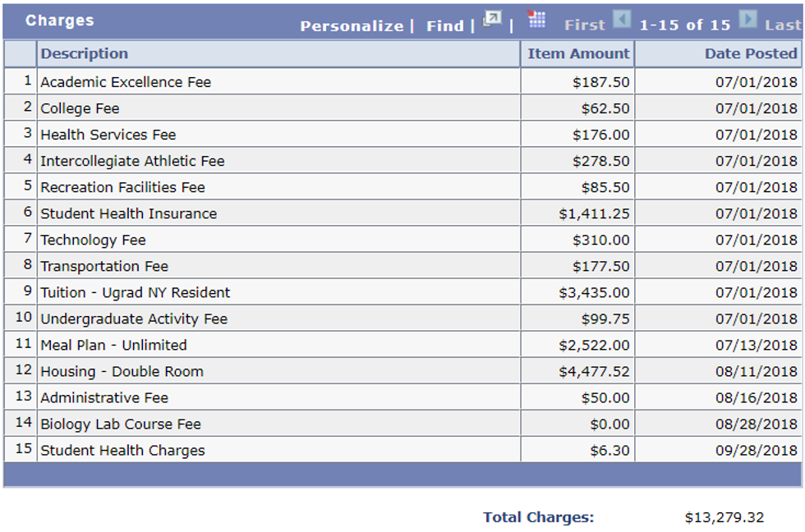Sort by Description column header

click(x=85, y=54)
